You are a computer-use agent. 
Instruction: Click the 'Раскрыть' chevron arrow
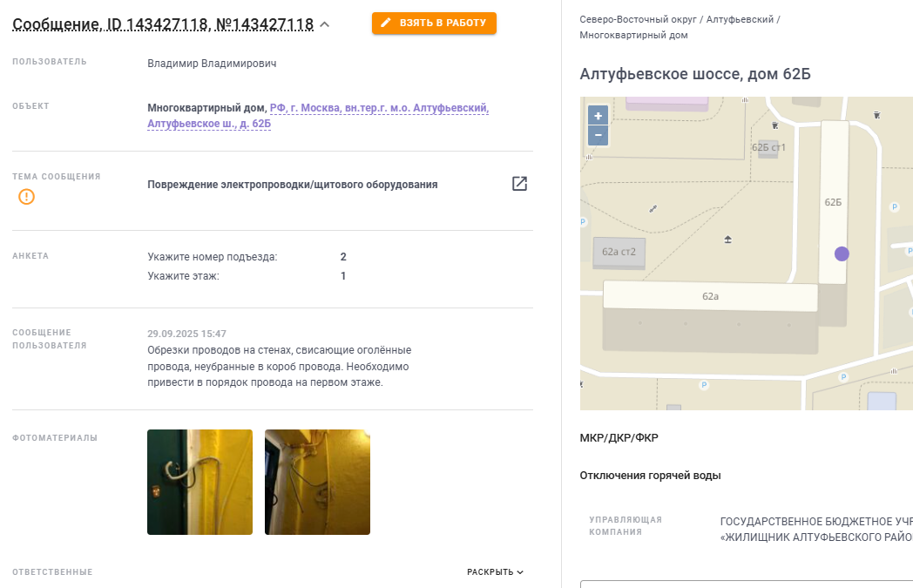tap(520, 572)
